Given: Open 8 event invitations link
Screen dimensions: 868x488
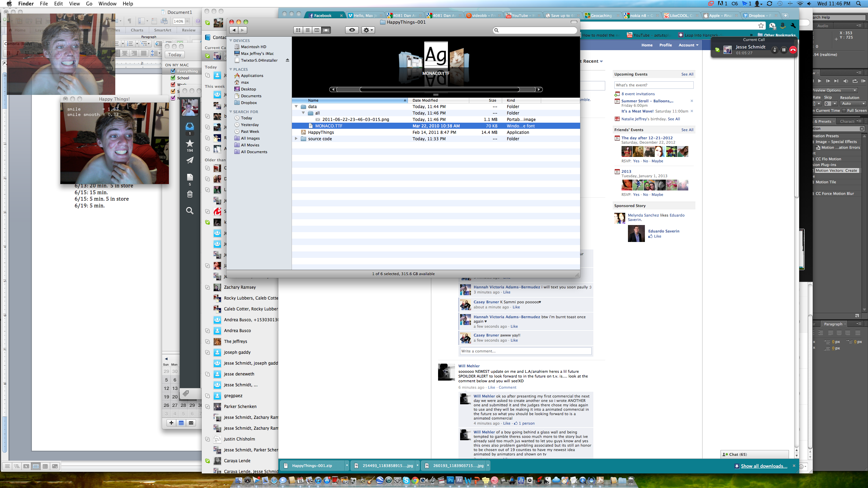Looking at the screenshot, I should click(638, 94).
